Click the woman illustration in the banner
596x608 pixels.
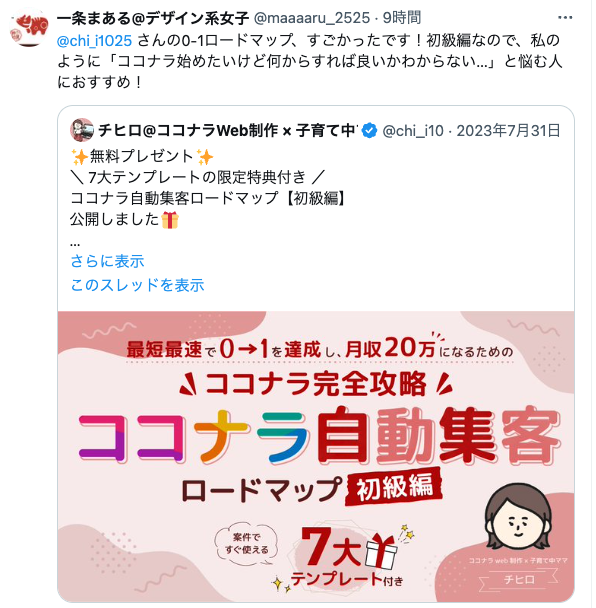point(518,517)
